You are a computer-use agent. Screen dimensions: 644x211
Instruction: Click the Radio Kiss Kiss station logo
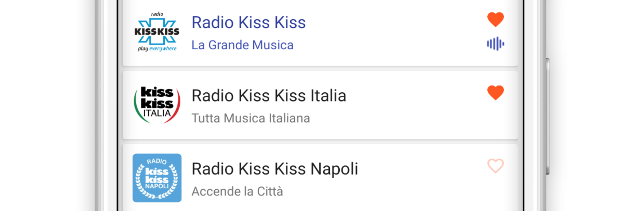(157, 32)
